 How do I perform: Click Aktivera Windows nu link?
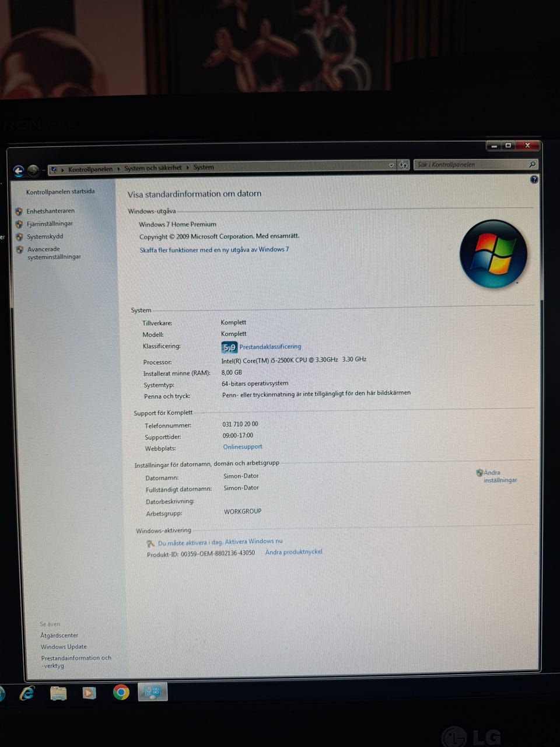254,542
